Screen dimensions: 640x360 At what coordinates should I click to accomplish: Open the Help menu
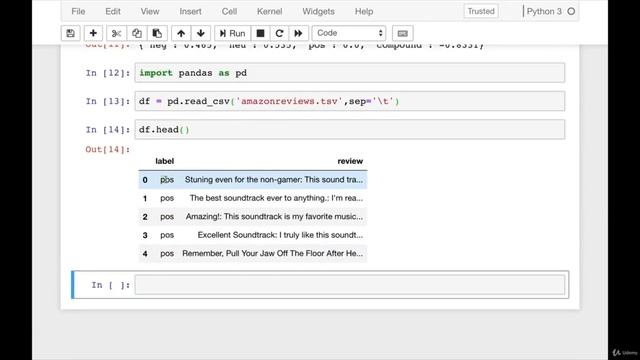coord(364,11)
